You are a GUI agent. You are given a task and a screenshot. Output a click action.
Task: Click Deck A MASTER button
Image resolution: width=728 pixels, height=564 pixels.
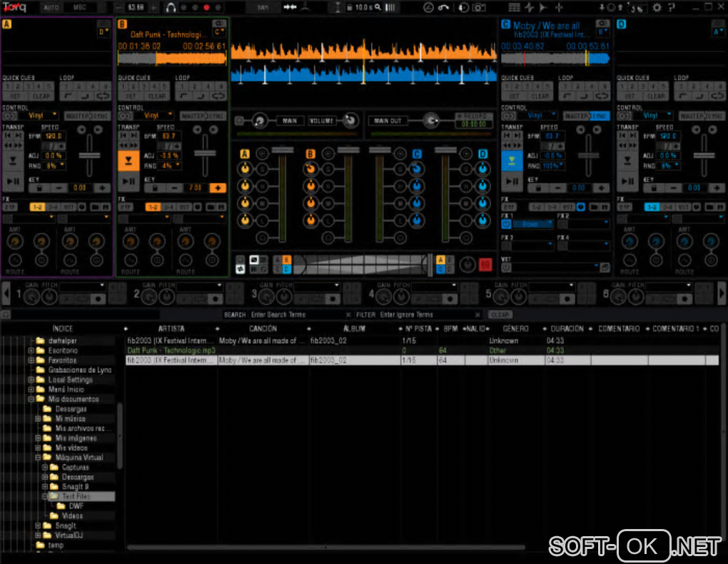(76, 116)
